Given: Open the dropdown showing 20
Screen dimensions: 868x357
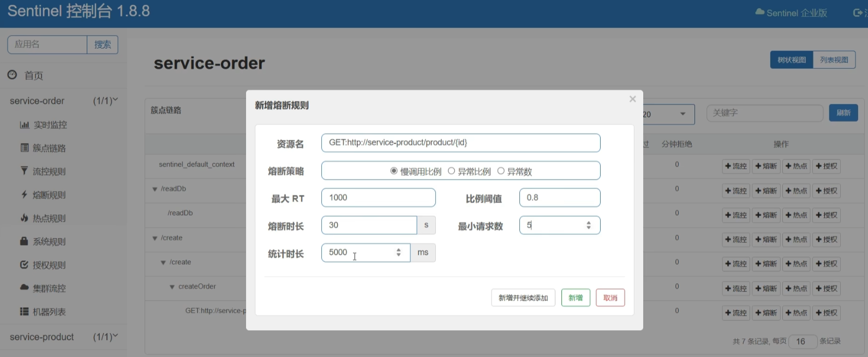Looking at the screenshot, I should click(x=668, y=114).
